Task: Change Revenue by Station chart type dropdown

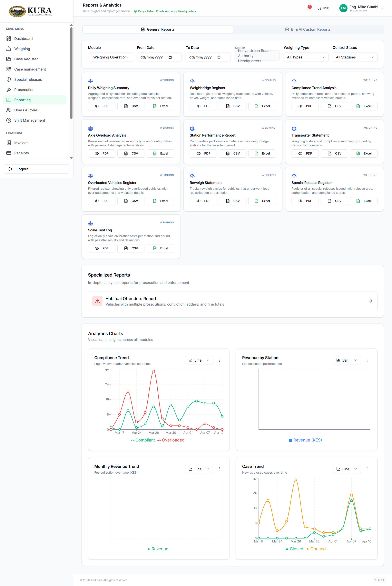Action: pos(347,360)
